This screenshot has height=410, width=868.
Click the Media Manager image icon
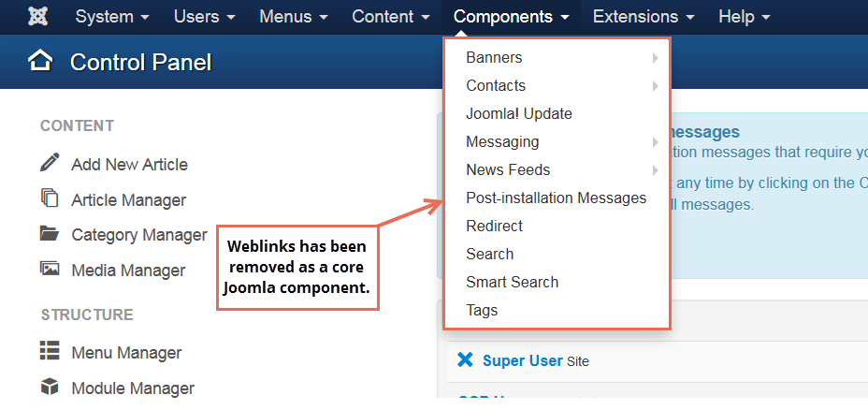pos(50,269)
